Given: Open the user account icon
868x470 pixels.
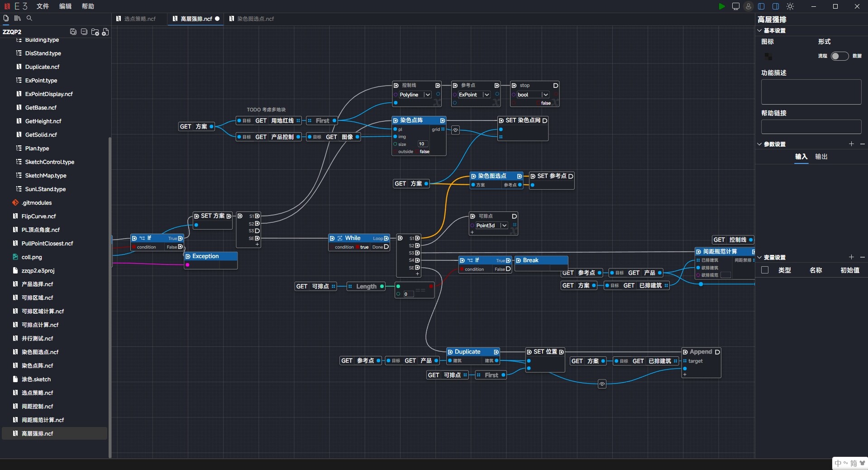Looking at the screenshot, I should pos(749,6).
